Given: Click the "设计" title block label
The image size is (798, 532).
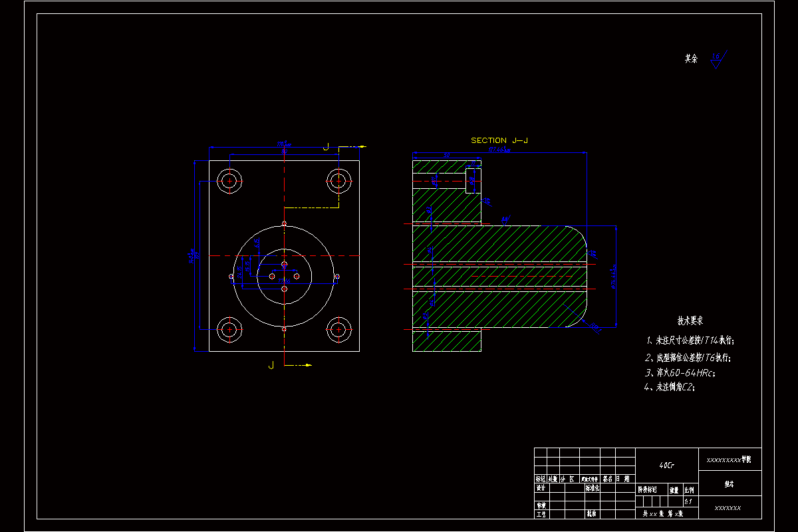Looking at the screenshot, I should [x=541, y=488].
